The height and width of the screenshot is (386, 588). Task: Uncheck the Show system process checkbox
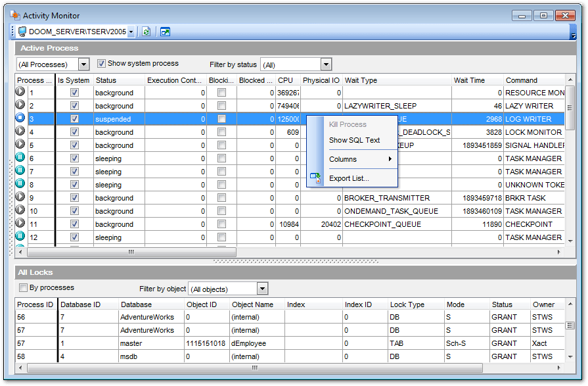pyautogui.click(x=101, y=63)
